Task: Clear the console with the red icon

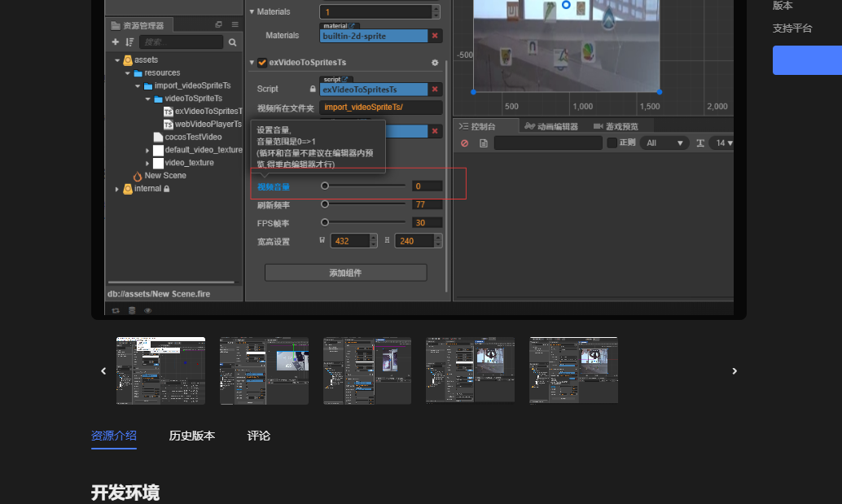Action: tap(464, 143)
